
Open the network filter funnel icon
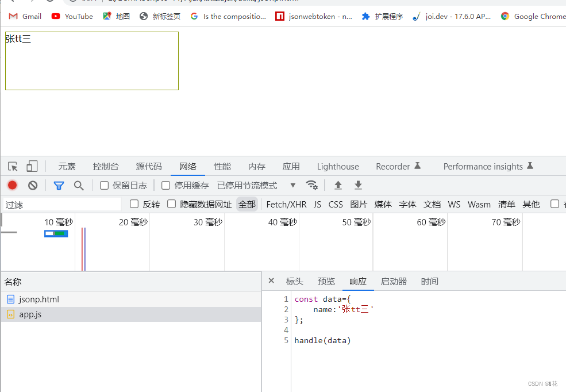(x=59, y=185)
